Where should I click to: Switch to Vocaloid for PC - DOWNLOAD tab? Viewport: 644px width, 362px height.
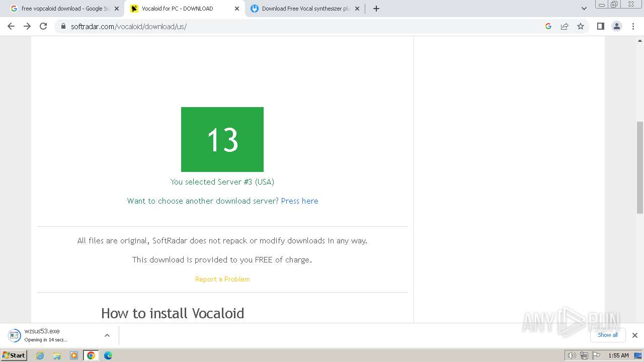[178, 9]
